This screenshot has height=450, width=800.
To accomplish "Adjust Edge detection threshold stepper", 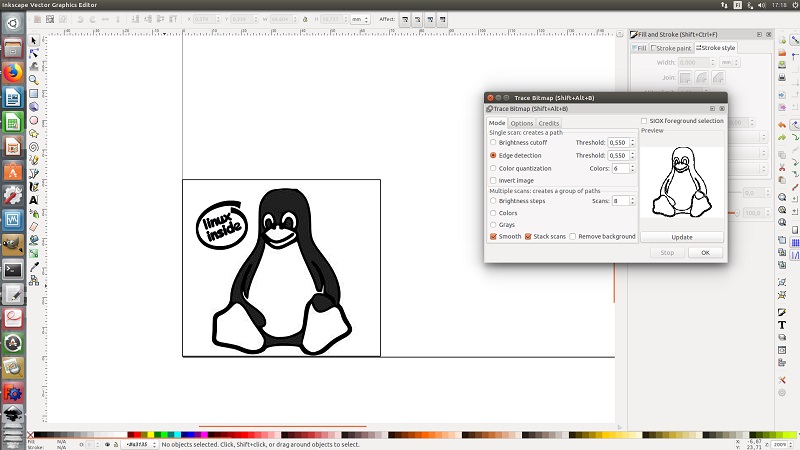I will [x=632, y=155].
